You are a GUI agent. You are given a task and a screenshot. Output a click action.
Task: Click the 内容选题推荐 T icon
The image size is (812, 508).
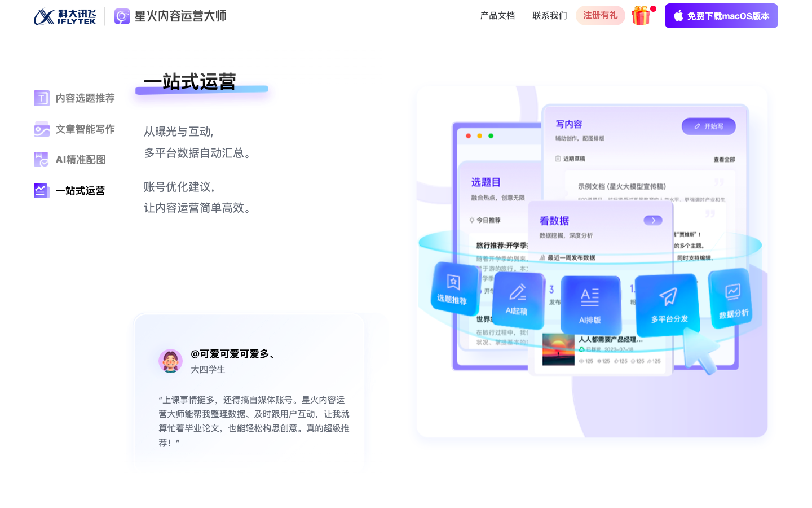[x=42, y=98]
